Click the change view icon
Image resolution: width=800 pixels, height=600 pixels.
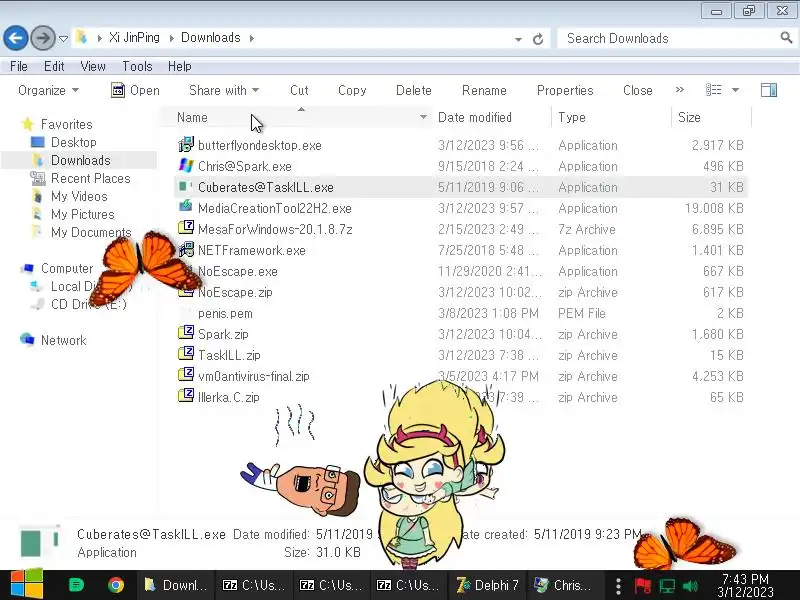coord(713,90)
